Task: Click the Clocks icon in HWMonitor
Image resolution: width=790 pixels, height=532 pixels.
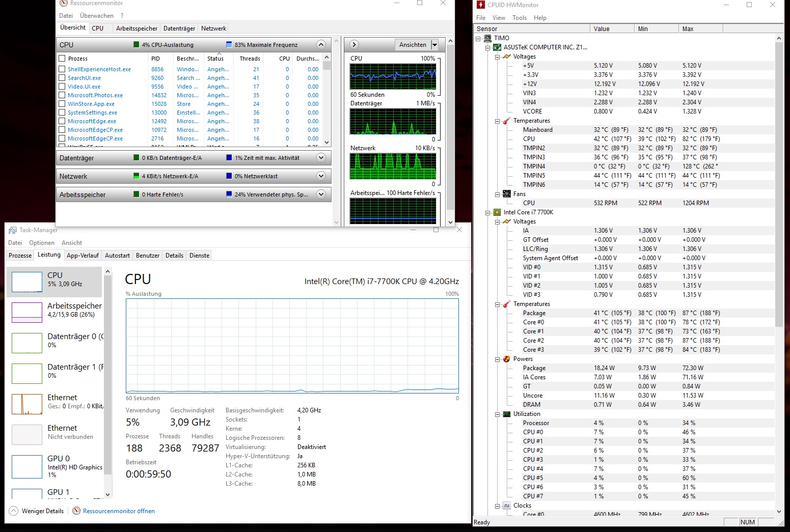Action: coord(506,506)
